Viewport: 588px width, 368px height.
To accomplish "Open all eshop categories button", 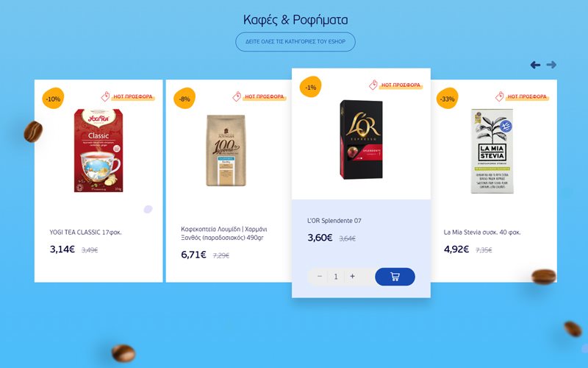I will coord(295,42).
